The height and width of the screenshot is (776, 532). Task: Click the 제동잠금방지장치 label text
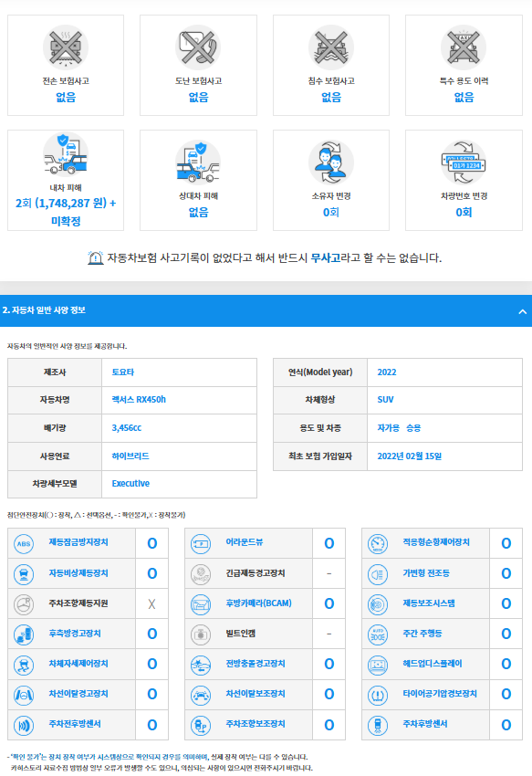(78, 542)
